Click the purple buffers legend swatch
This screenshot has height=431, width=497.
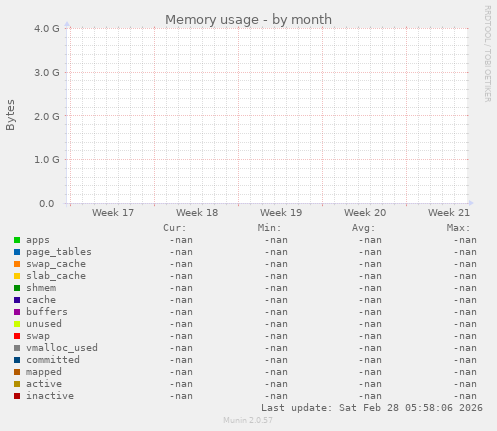point(17,312)
